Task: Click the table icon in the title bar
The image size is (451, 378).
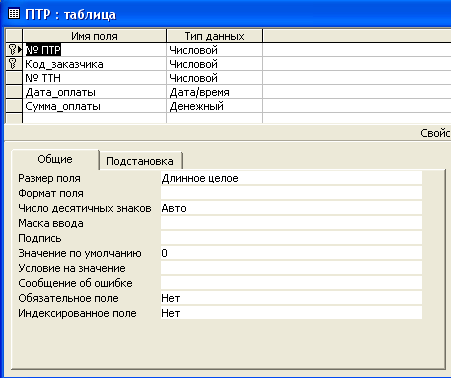Action: 13,14
